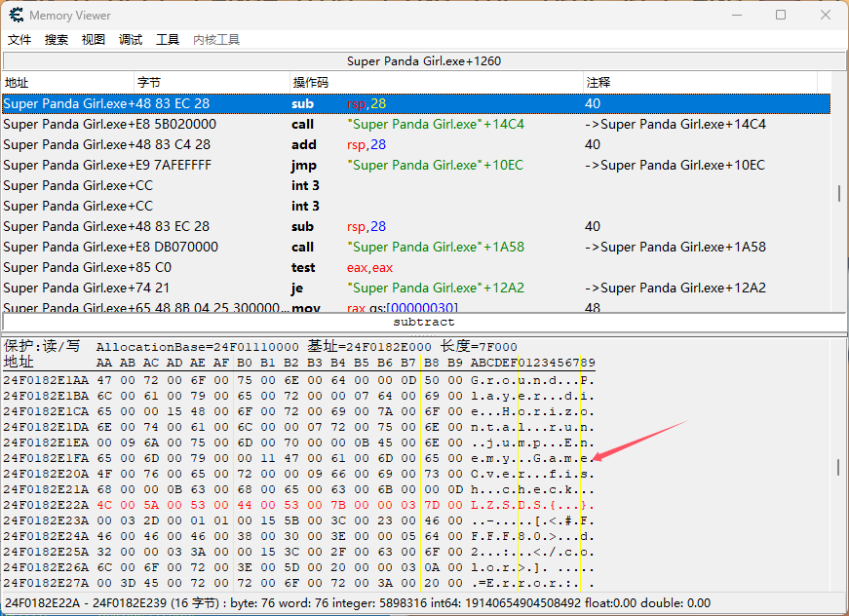This screenshot has width=849, height=616.
Task: Select the je +12A2 instruction row
Action: [416, 288]
